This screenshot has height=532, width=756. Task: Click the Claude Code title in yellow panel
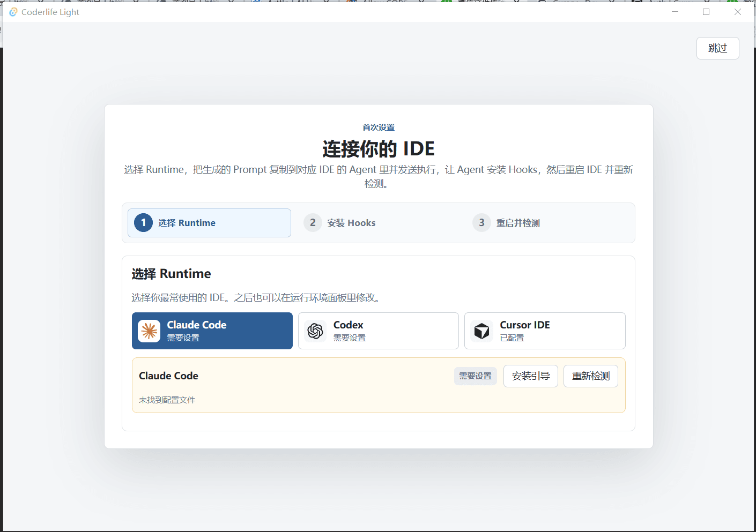pos(169,376)
